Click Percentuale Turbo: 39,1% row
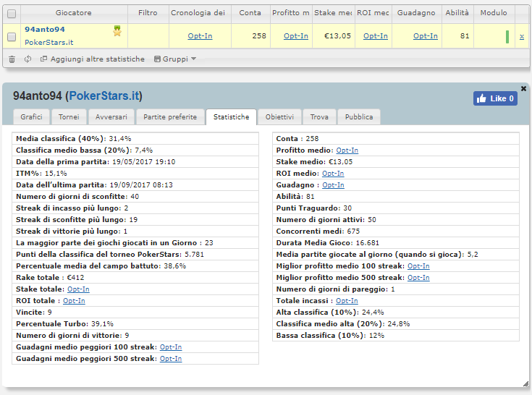The height and width of the screenshot is (395, 532). [135, 324]
